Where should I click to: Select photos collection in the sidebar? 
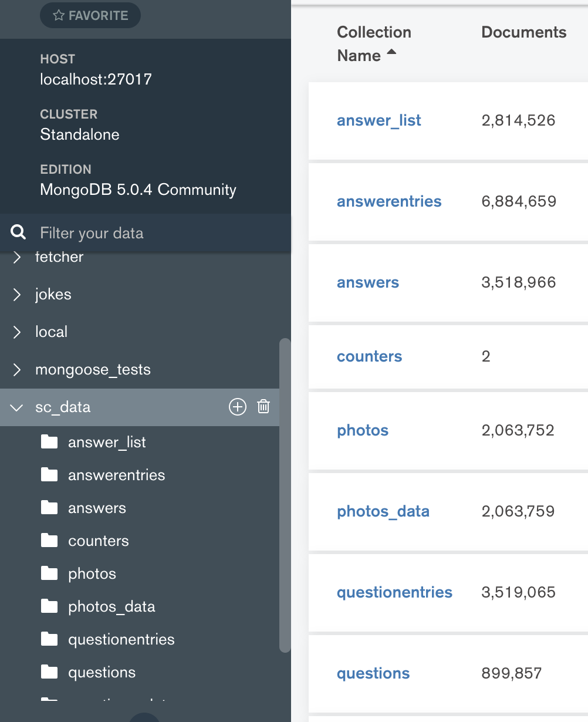coord(92,573)
